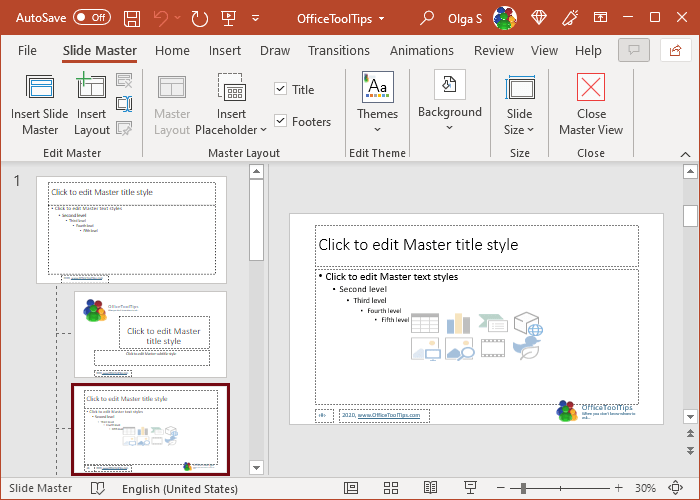Viewport: 700px width, 500px height.
Task: Click the zoom slider handle
Action: coord(523,488)
